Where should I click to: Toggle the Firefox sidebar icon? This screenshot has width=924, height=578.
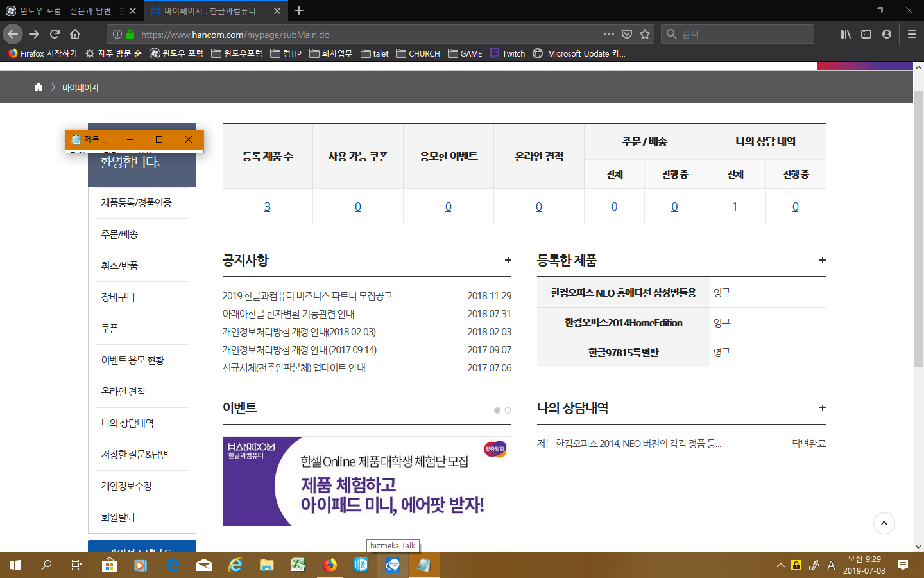(866, 34)
